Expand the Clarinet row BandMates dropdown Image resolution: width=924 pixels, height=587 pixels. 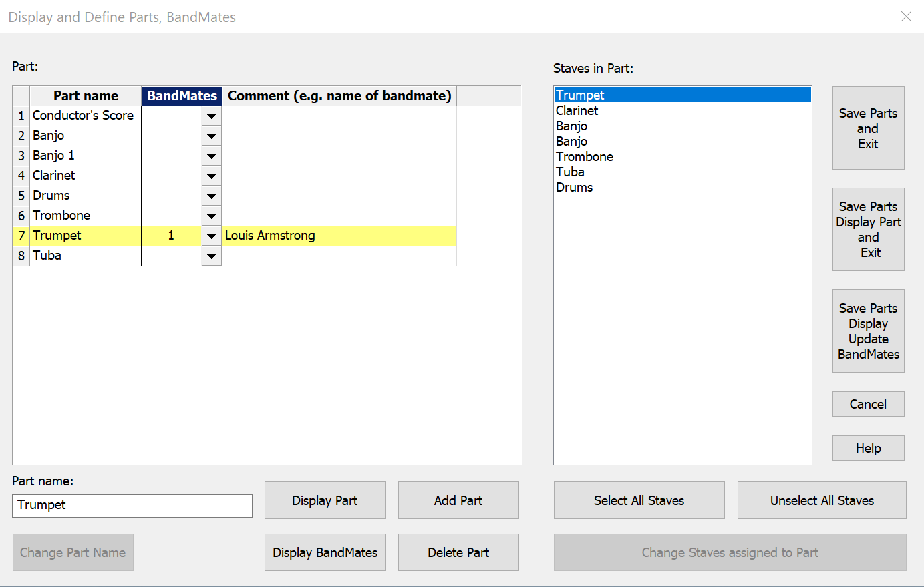click(x=211, y=176)
